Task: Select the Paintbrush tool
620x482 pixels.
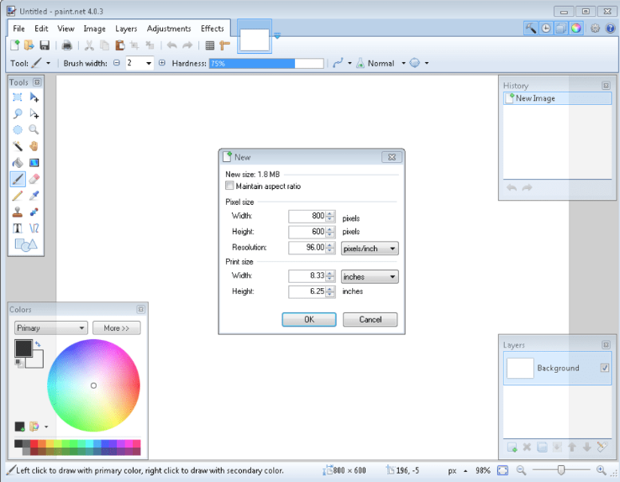Action: pos(17,179)
